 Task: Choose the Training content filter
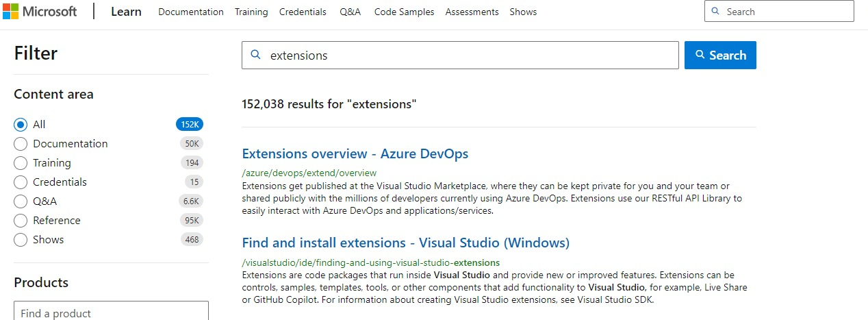(x=21, y=163)
